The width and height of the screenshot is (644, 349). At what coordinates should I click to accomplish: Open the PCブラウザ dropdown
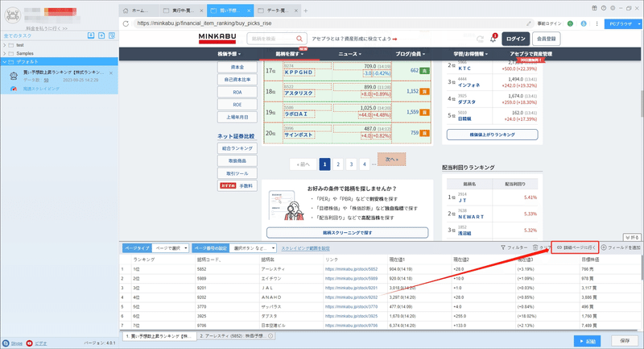(638, 24)
